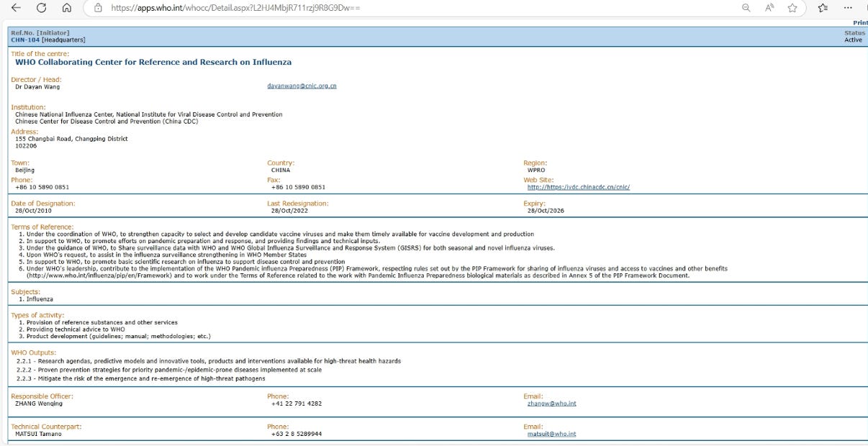Open the zoom magnifier icon in address bar
Image resolution: width=868 pixels, height=446 pixels.
(x=746, y=8)
